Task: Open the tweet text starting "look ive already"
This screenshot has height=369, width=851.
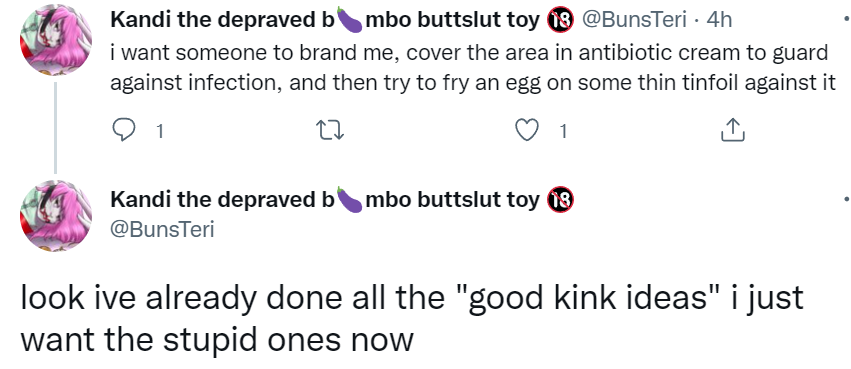Action: click(411, 319)
